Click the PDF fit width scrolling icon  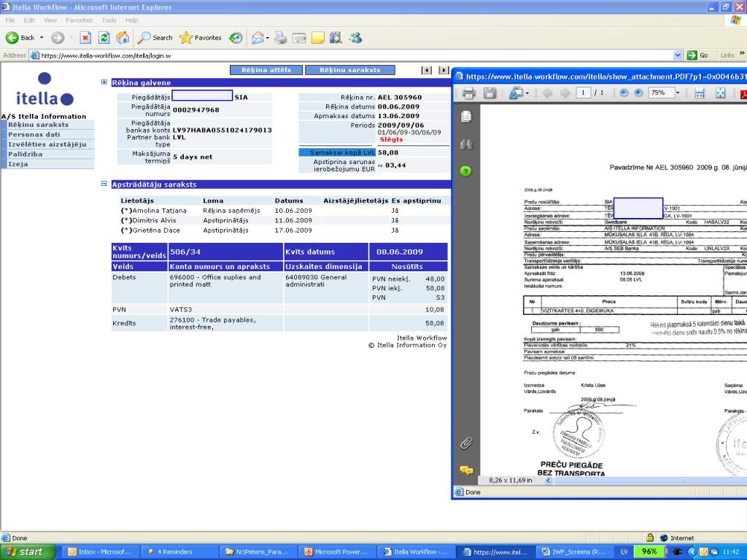pyautogui.click(x=700, y=93)
